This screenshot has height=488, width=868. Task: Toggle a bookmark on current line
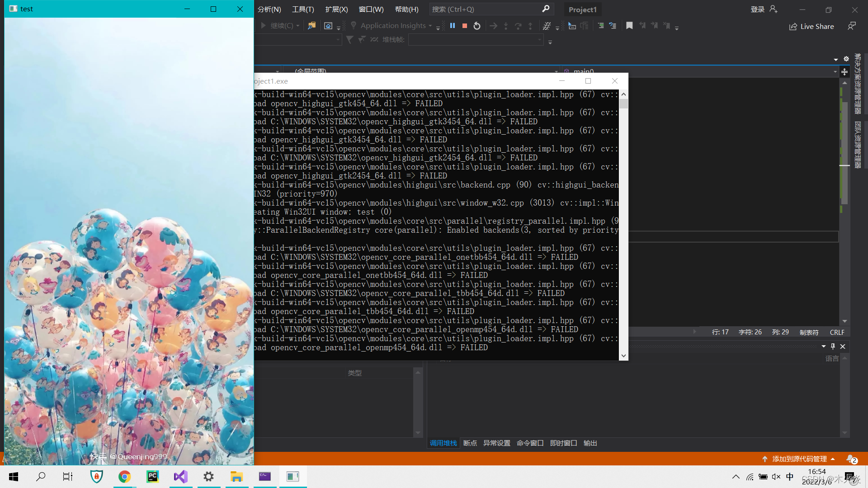[x=629, y=26]
